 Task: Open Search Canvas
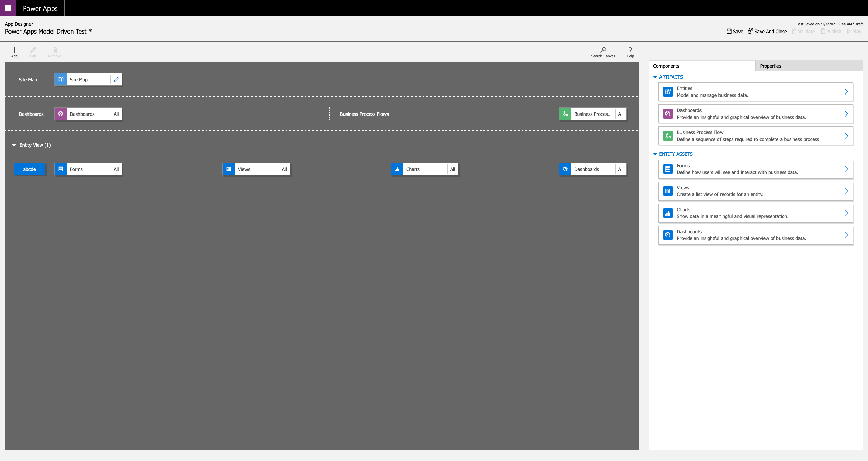603,51
